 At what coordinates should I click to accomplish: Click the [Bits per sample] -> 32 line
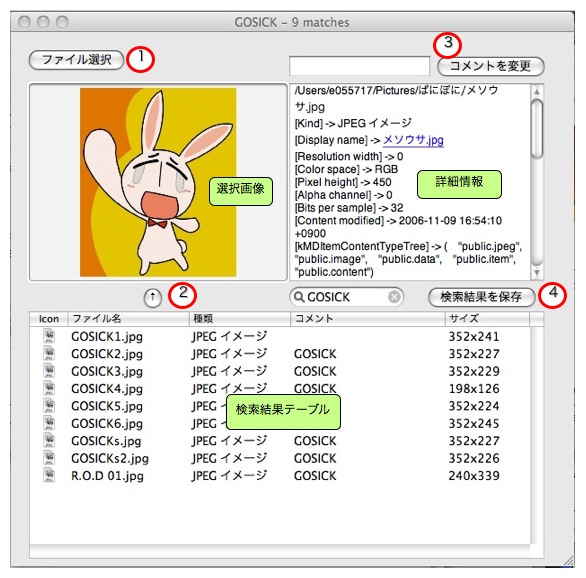[349, 208]
